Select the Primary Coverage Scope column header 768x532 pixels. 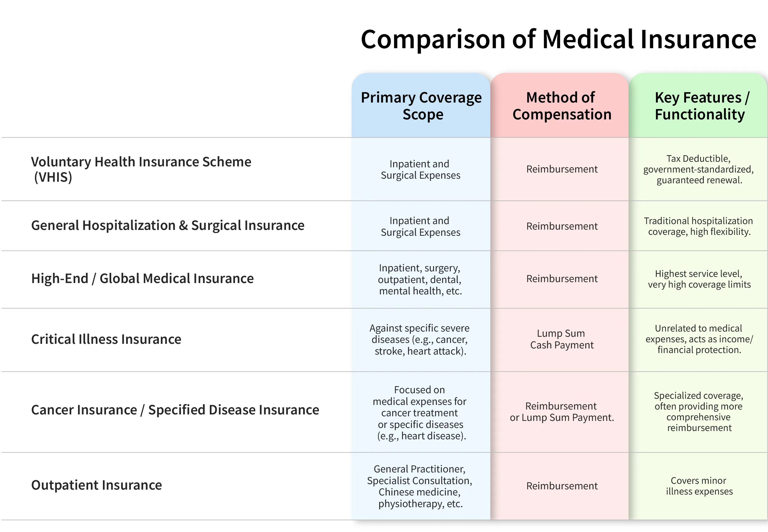(x=421, y=106)
